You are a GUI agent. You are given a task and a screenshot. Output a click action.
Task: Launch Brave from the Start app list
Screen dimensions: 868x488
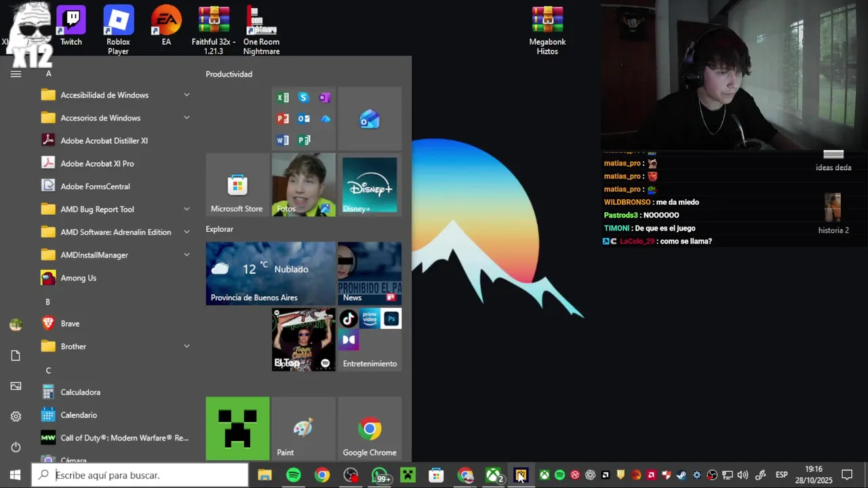click(x=115, y=323)
